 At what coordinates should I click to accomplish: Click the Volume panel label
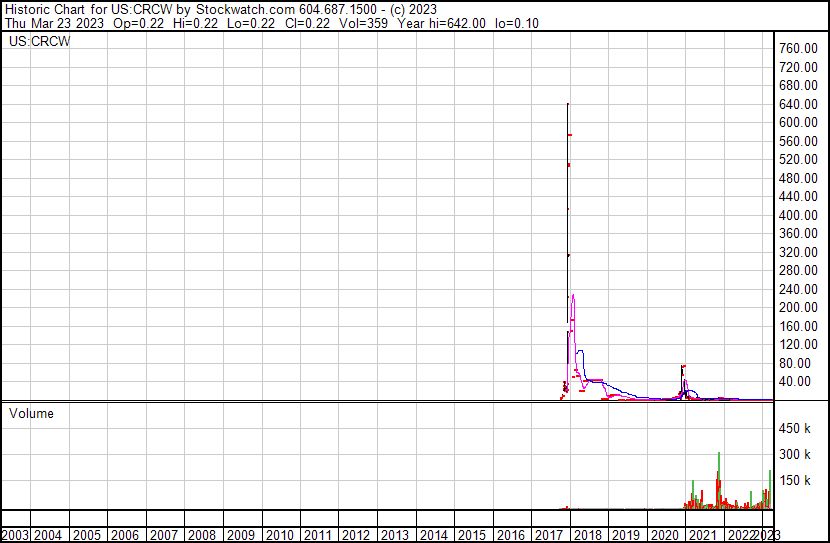pos(32,413)
